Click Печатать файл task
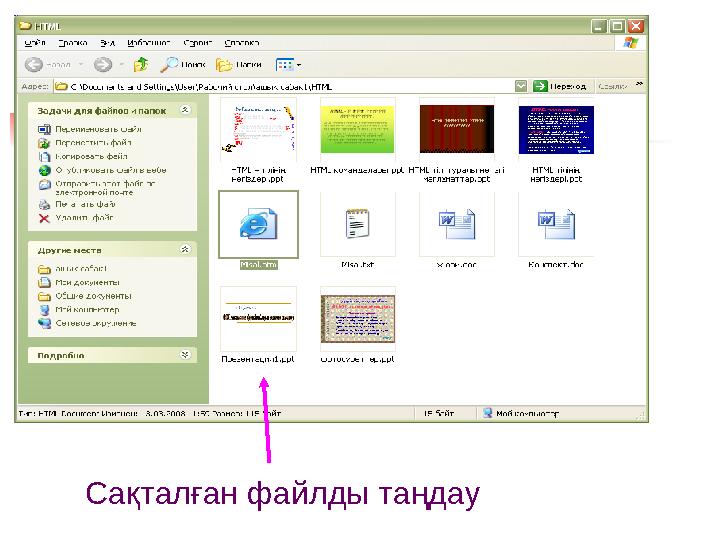720x540 pixels. (x=85, y=204)
